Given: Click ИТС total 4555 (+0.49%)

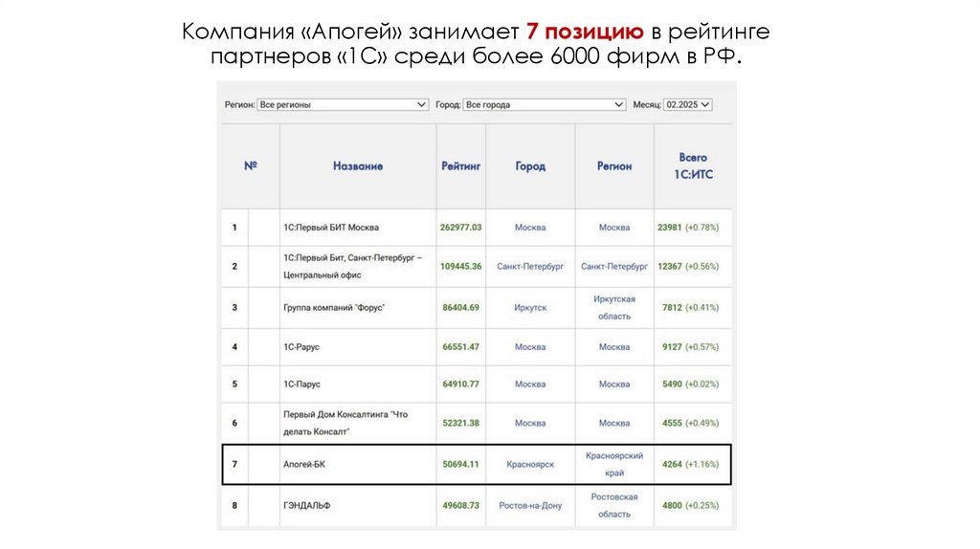Looking at the screenshot, I should tap(691, 423).
